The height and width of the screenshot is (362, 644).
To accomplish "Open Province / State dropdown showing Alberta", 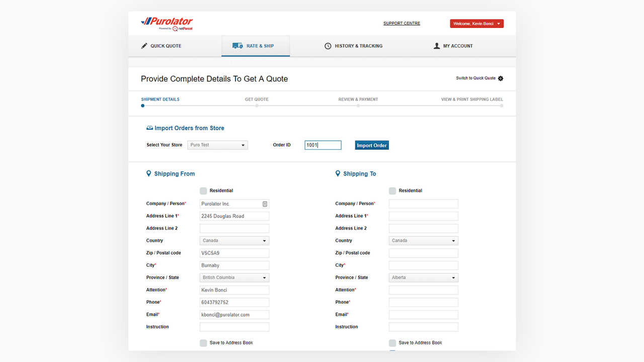I will coord(424,278).
